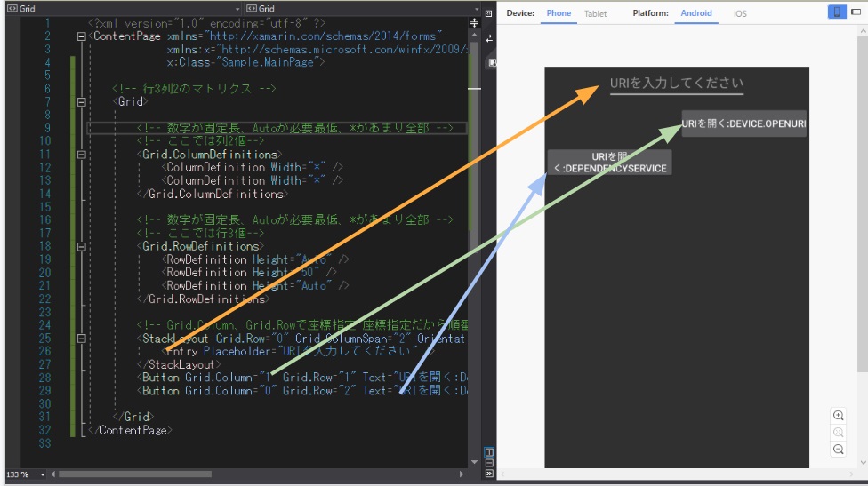
Task: Switch to horizontal split layout
Action: point(489,463)
